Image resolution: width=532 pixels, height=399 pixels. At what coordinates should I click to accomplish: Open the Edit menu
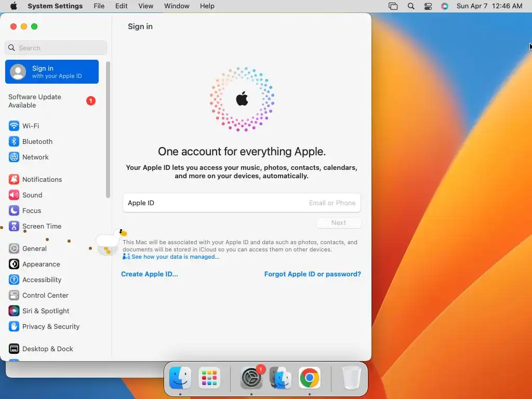(x=121, y=6)
